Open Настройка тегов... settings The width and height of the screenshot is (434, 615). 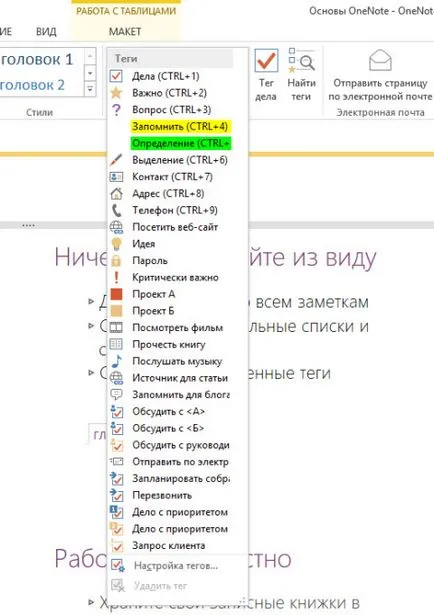click(x=178, y=565)
